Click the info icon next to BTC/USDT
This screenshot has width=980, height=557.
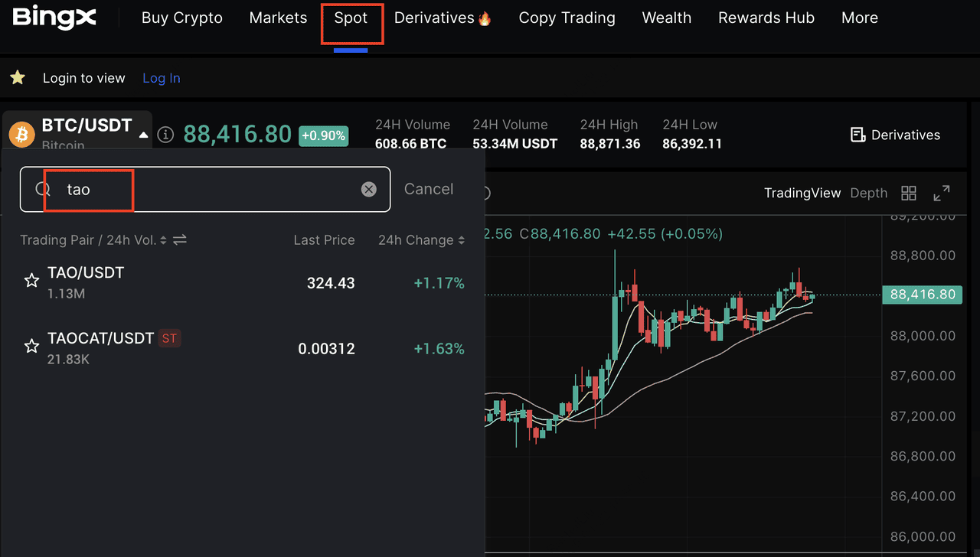[x=165, y=135]
